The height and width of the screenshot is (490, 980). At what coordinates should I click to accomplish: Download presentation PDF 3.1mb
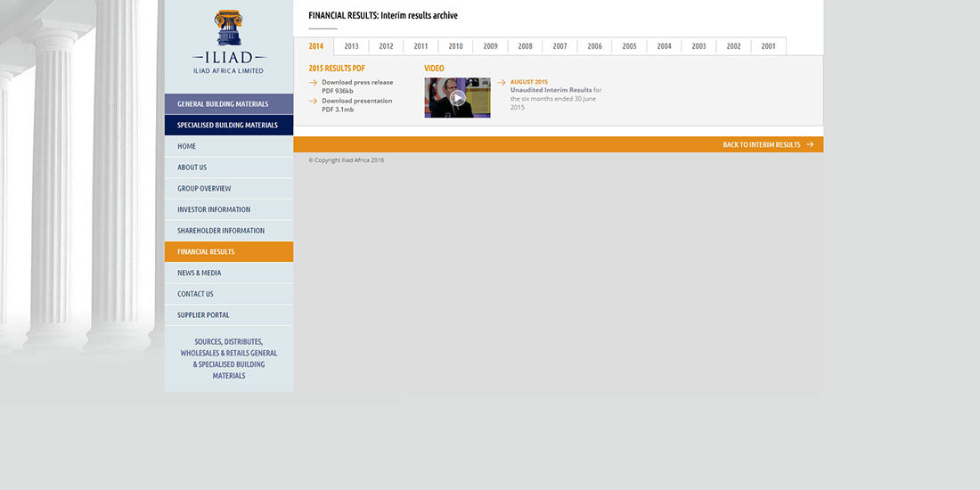point(356,105)
